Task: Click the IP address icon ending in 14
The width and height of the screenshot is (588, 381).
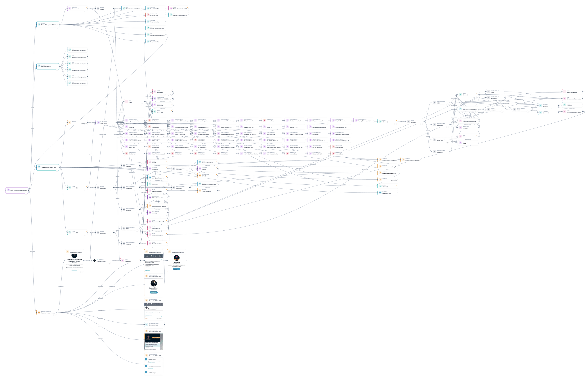Action: click(x=541, y=106)
